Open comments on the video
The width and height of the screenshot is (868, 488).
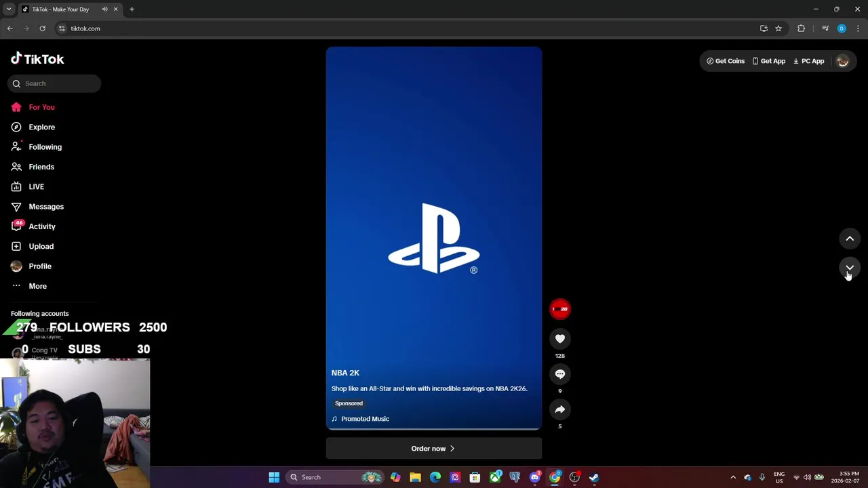click(560, 374)
